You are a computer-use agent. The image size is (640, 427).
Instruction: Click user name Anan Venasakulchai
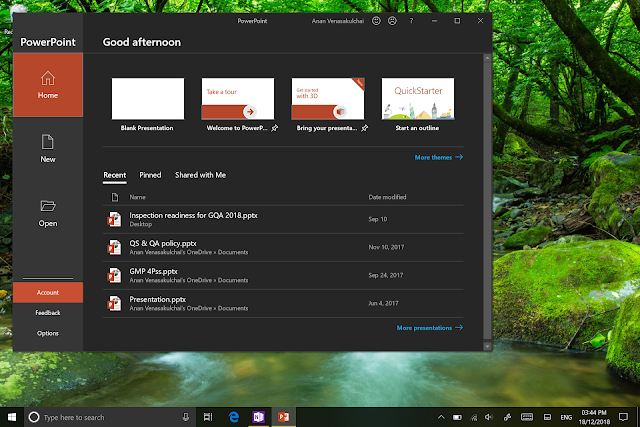(338, 21)
